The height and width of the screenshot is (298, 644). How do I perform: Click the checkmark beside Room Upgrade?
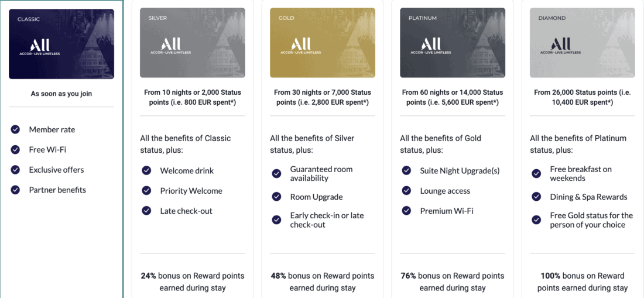coord(276,197)
